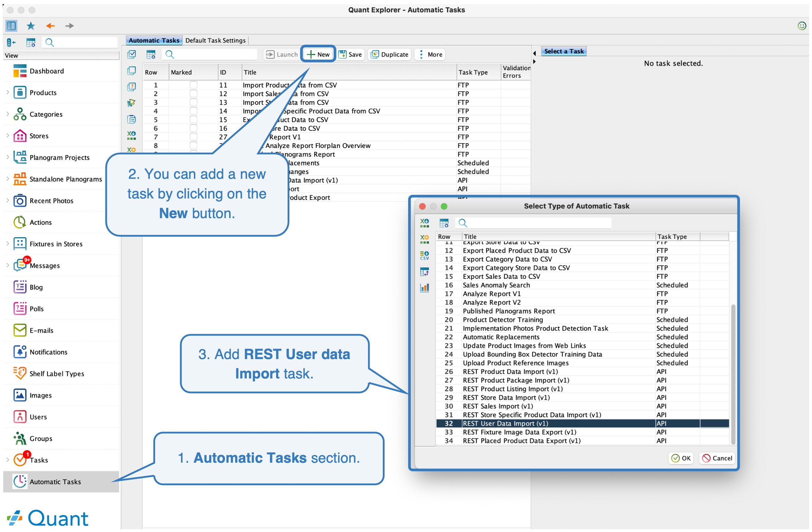The image size is (812, 532).
Task: Click the Excel export icon in dialog toolbar
Action: [425, 223]
